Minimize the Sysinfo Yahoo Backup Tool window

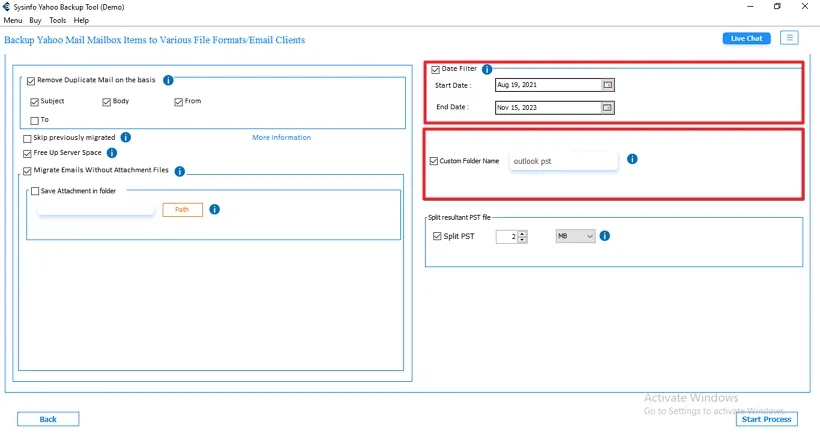[x=750, y=6]
